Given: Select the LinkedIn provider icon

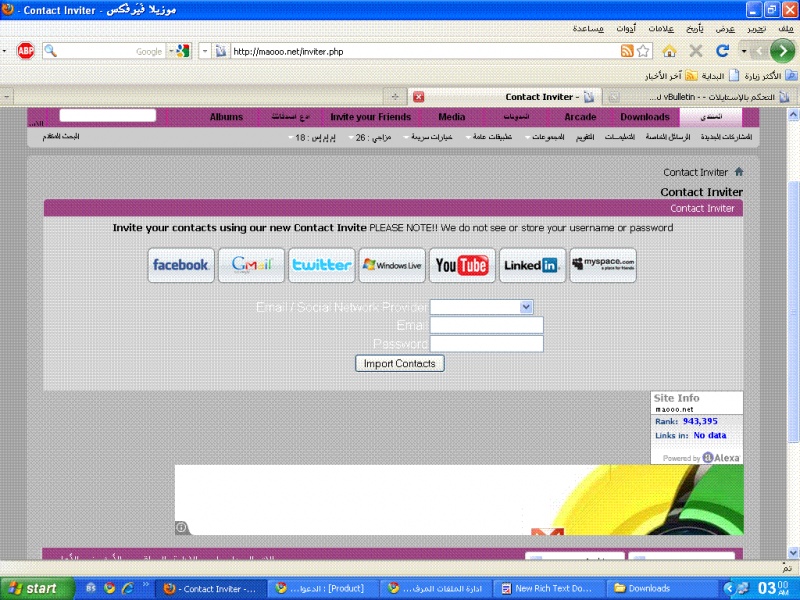Looking at the screenshot, I should pyautogui.click(x=532, y=265).
